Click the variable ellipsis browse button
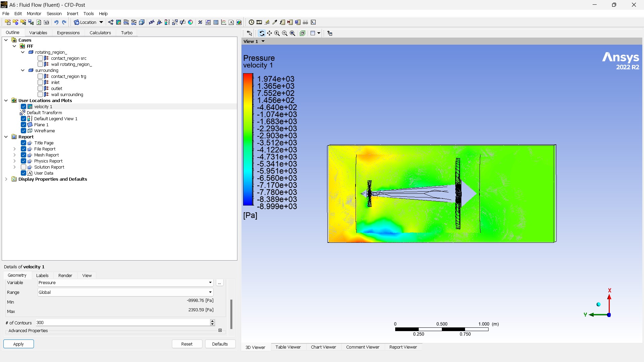This screenshot has width=644, height=362. [x=220, y=283]
